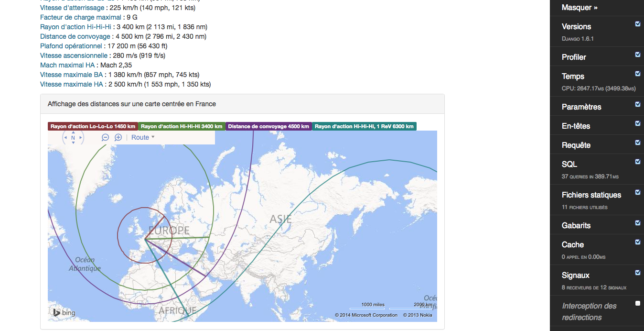The height and width of the screenshot is (331, 644).
Task: Collapse debug toolbar with Masquer
Action: point(579,8)
